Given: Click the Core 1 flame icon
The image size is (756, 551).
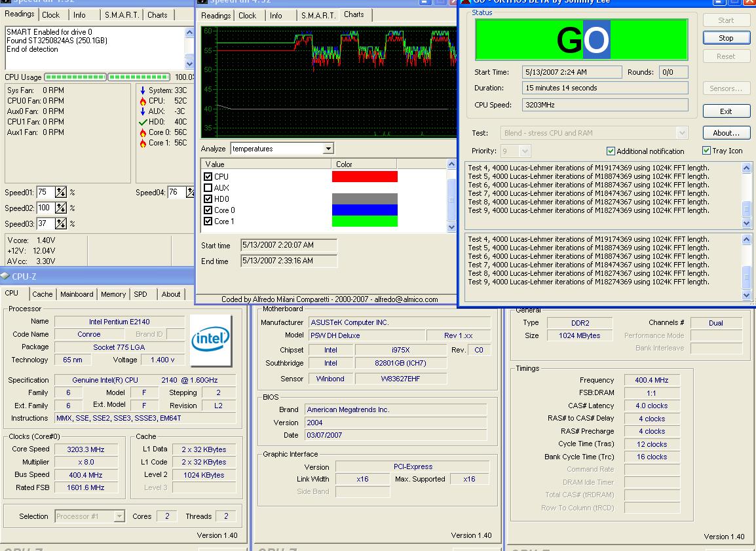Looking at the screenshot, I should (x=143, y=143).
